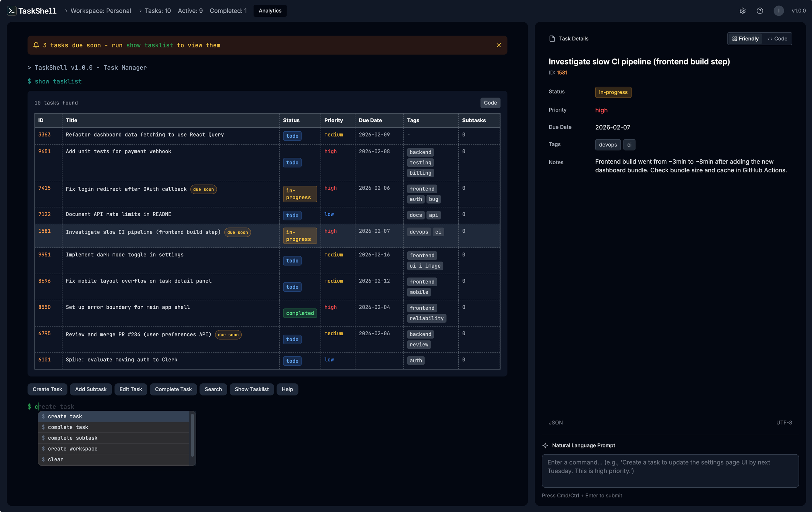
Task: Click the Search button
Action: (x=213, y=389)
